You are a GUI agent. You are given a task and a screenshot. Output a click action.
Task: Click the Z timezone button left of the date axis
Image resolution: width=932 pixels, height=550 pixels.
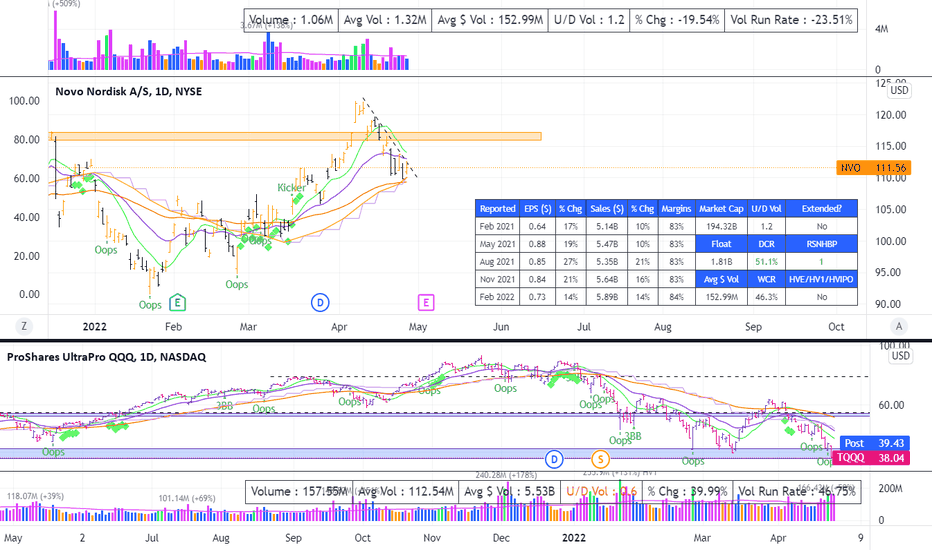pos(24,326)
